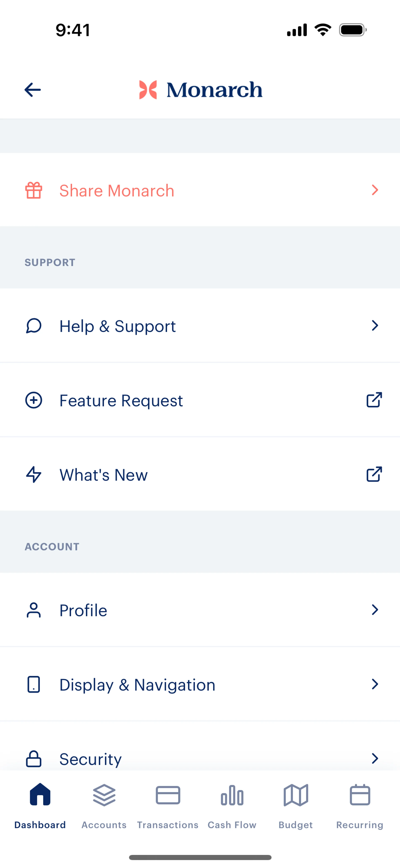The height and width of the screenshot is (868, 400).
Task: Expand Display & Navigation chevron
Action: [375, 684]
